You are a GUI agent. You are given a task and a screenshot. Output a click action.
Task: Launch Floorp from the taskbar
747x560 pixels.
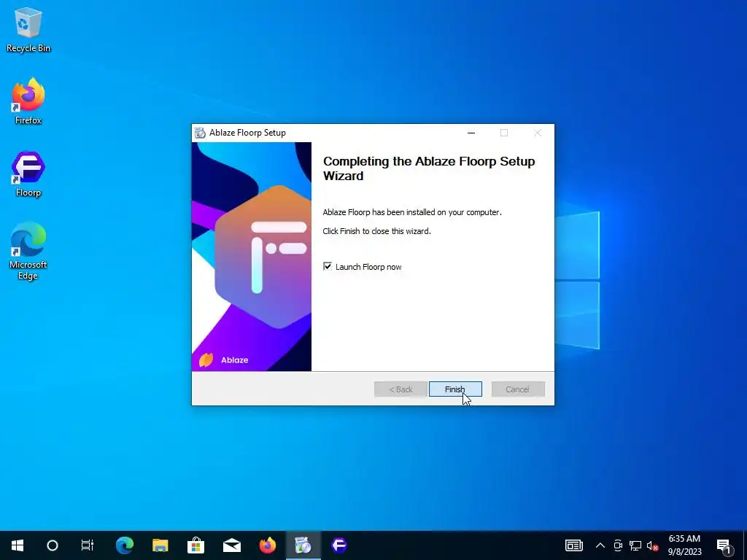338,545
